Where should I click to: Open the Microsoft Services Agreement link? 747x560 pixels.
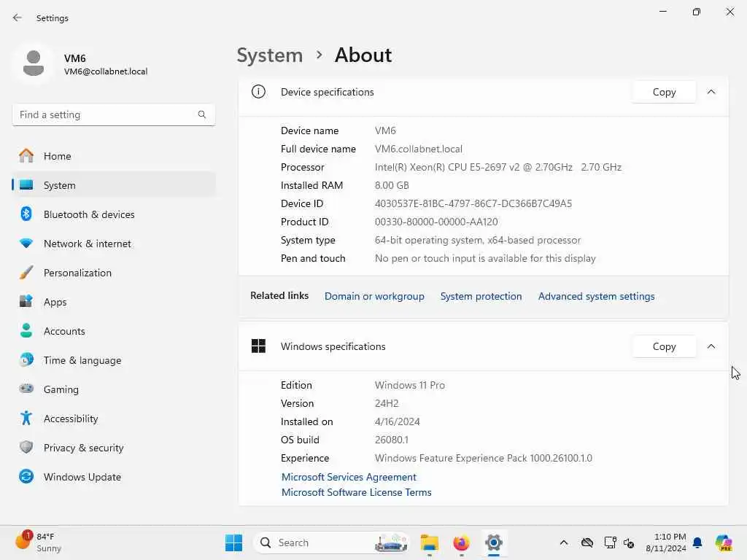point(349,477)
